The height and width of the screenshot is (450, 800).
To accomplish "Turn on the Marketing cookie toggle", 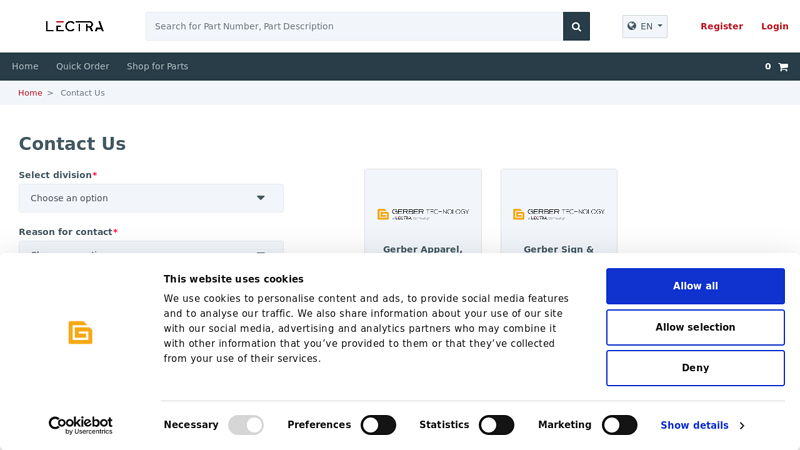I will click(619, 425).
